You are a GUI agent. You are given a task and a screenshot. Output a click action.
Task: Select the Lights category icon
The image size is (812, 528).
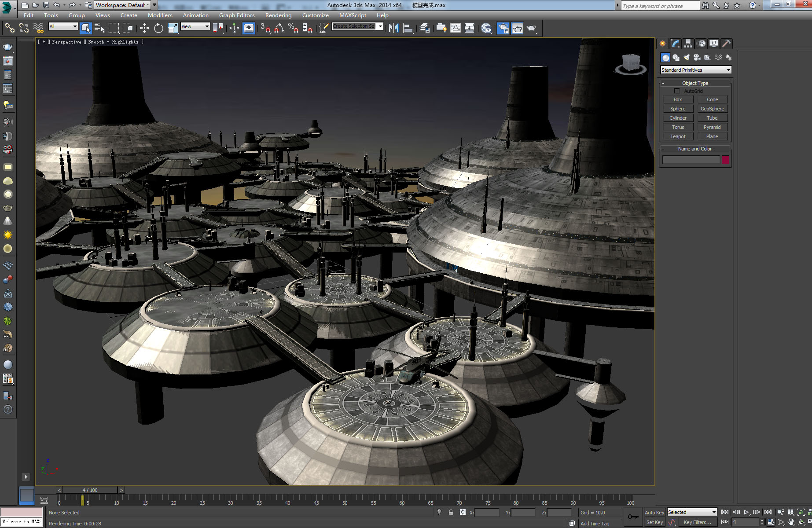coord(687,58)
